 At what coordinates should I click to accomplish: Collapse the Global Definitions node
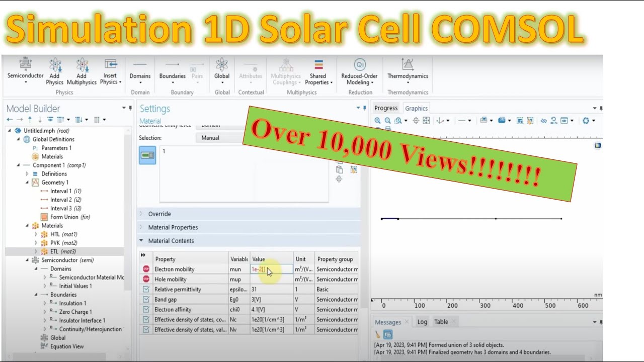pos(19,139)
